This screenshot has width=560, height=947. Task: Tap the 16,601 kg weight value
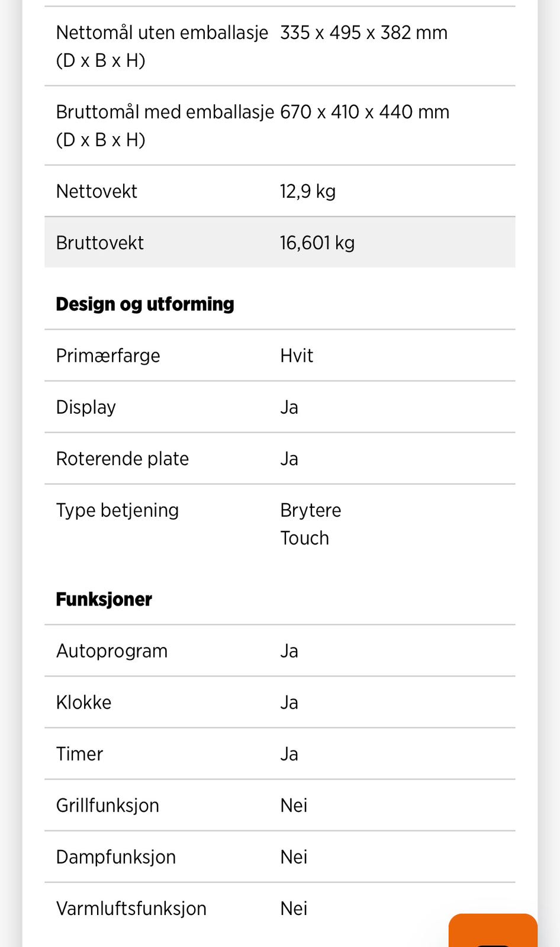317,243
